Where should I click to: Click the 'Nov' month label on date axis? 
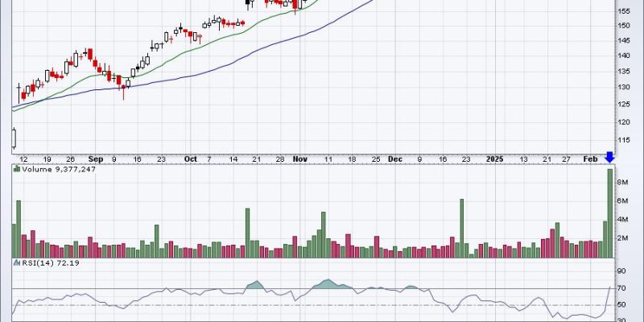tap(299, 159)
